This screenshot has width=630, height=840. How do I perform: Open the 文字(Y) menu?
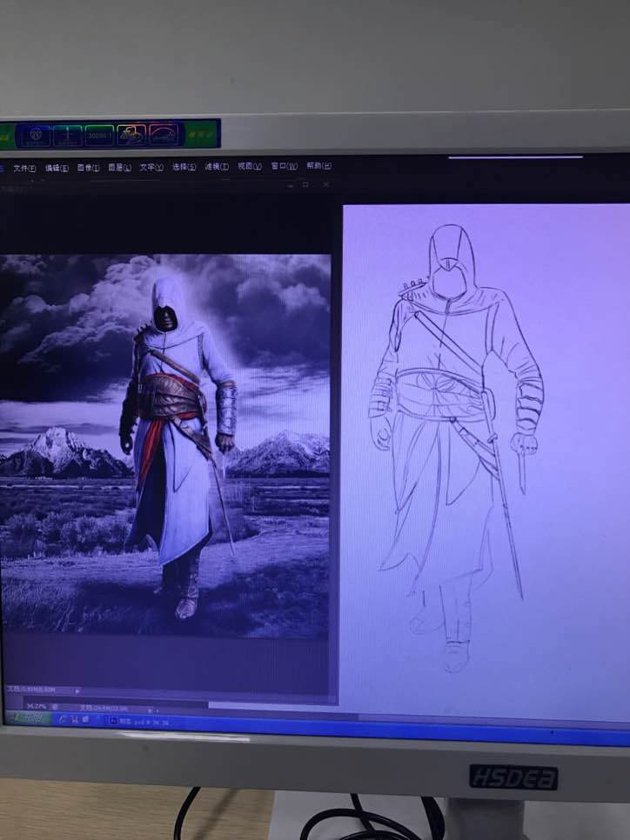151,167
